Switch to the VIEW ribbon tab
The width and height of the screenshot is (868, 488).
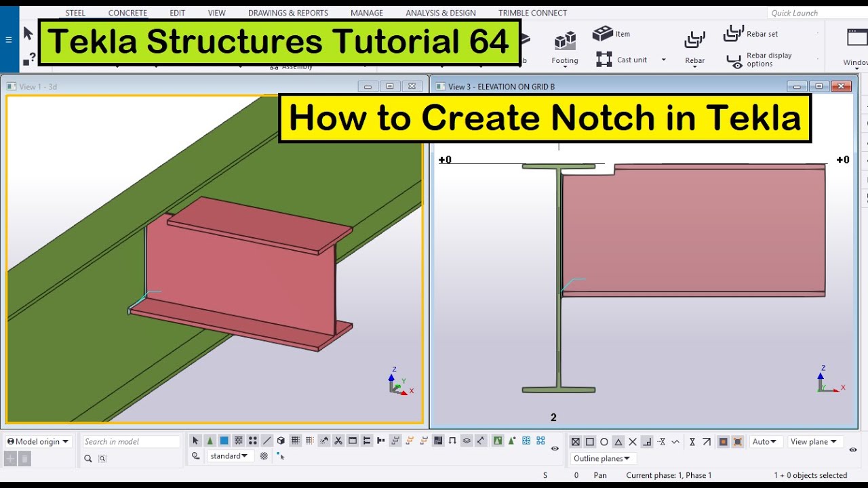pyautogui.click(x=217, y=13)
